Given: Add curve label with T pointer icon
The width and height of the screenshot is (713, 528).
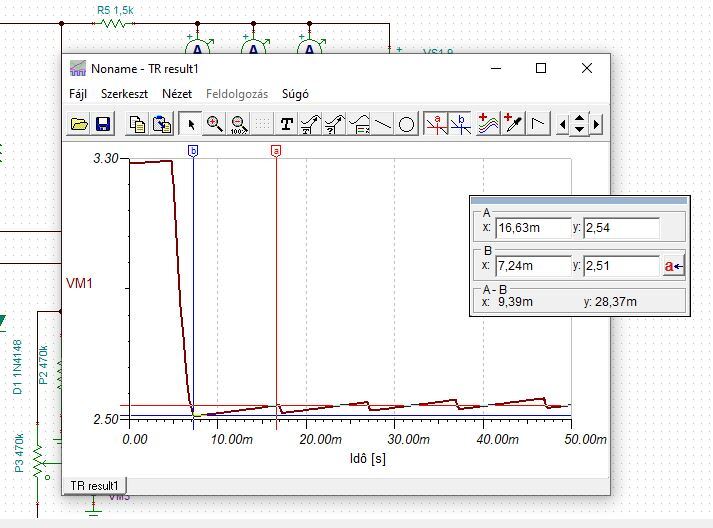Looking at the screenshot, I should [310, 124].
